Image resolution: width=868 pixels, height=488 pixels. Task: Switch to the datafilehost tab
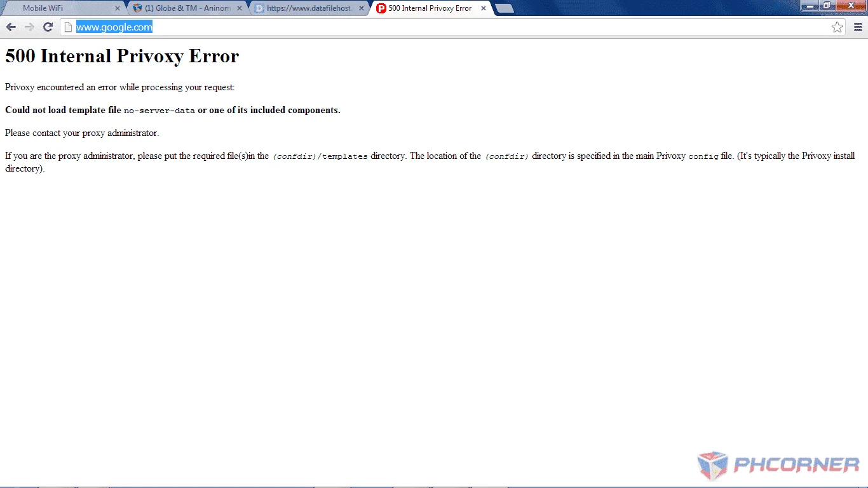coord(308,8)
